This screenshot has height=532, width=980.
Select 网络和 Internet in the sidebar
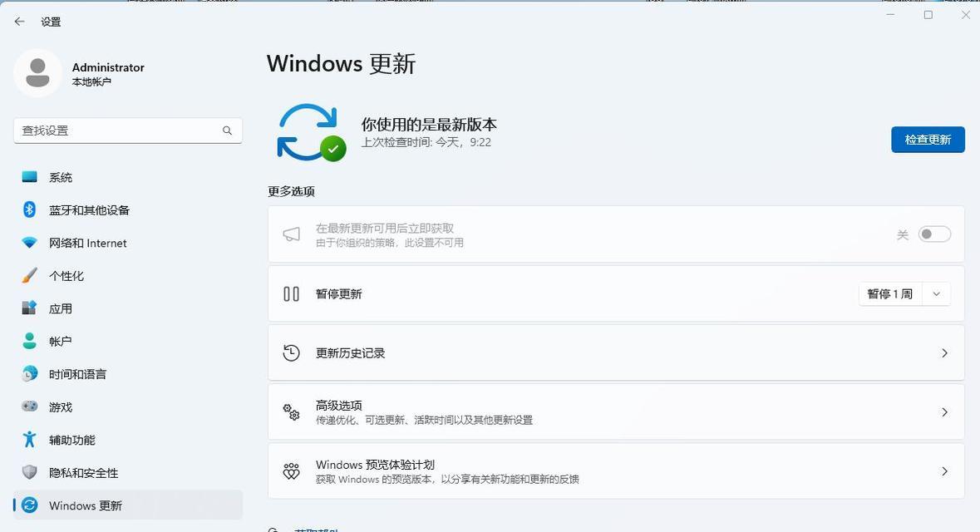(x=128, y=243)
